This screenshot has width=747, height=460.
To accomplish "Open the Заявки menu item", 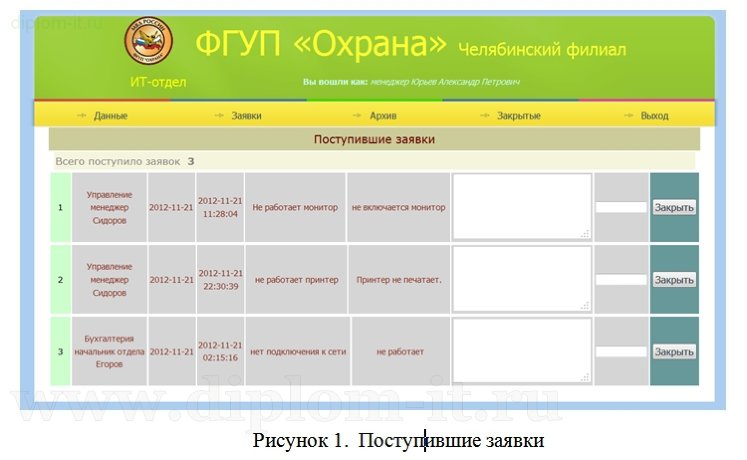I will coord(246,116).
